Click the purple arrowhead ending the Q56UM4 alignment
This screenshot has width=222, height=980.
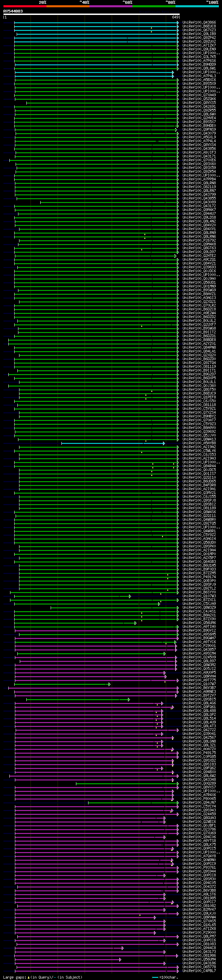(120, 959)
